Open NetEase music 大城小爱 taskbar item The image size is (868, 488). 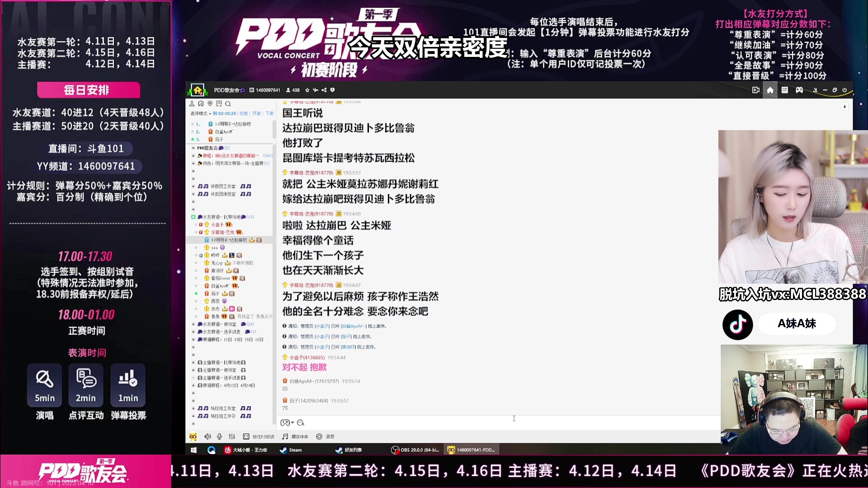[246, 450]
